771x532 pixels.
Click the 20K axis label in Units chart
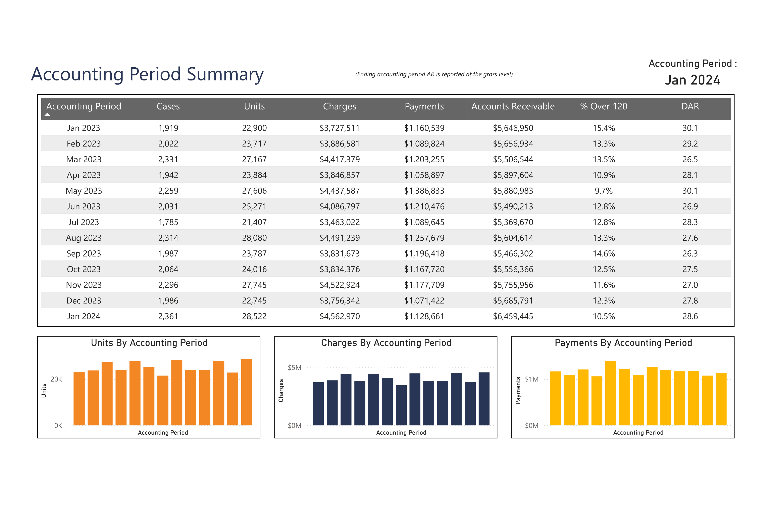click(56, 379)
